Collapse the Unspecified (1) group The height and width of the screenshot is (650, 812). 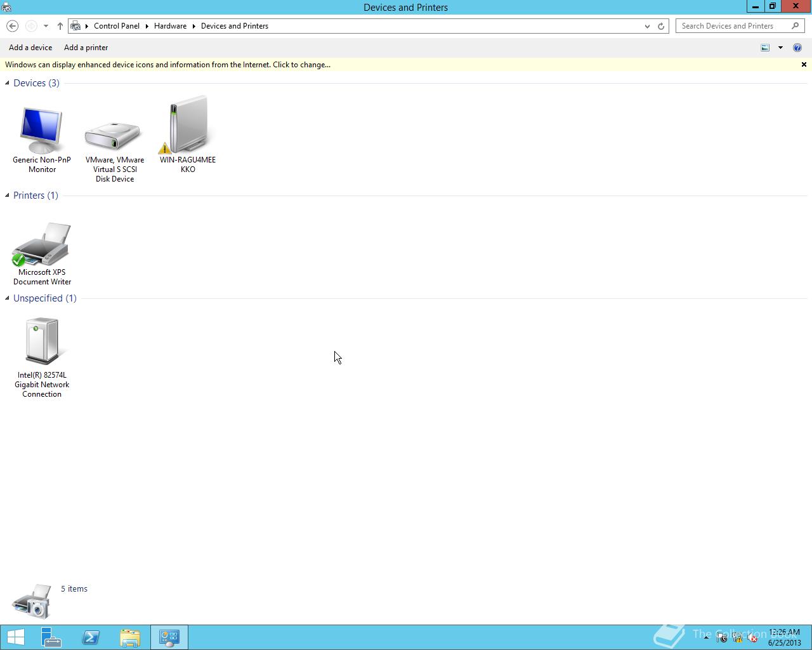pyautogui.click(x=7, y=298)
